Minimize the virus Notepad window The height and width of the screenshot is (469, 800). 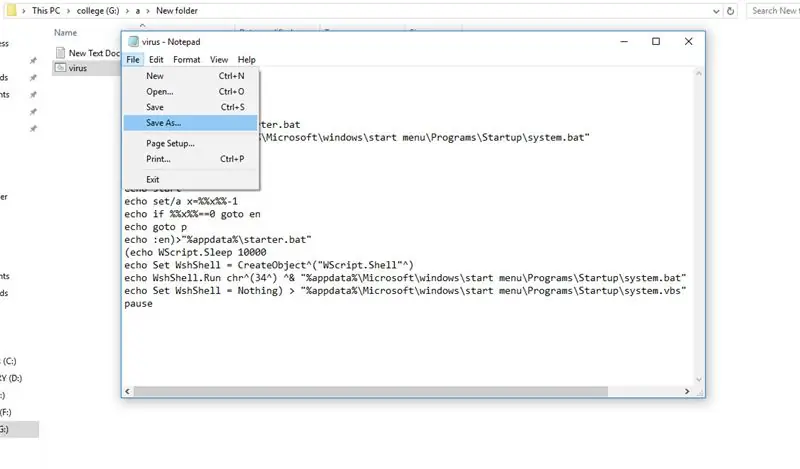tap(624, 41)
